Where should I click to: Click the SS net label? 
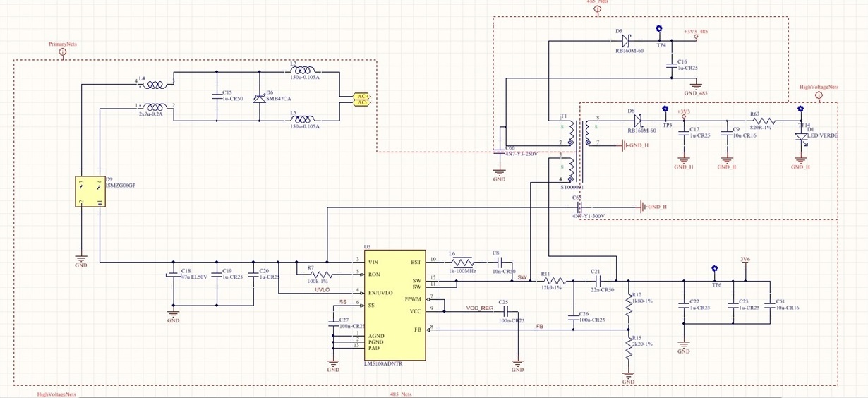343,301
